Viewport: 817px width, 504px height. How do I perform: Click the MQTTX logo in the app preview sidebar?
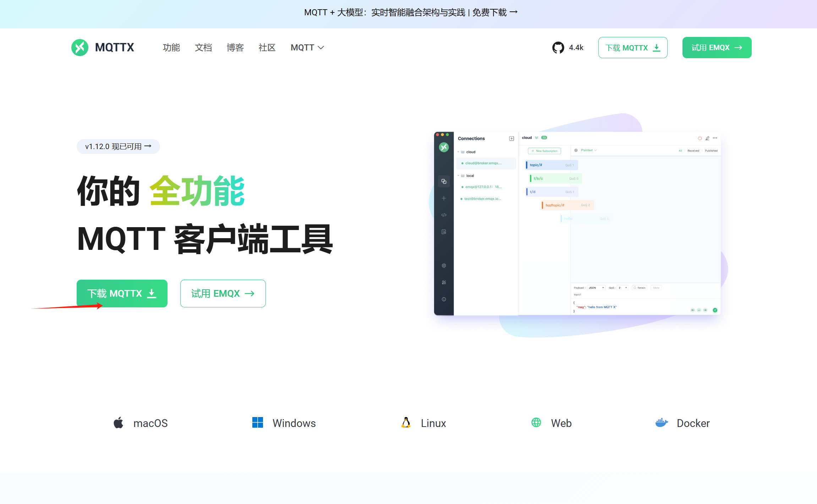(444, 147)
